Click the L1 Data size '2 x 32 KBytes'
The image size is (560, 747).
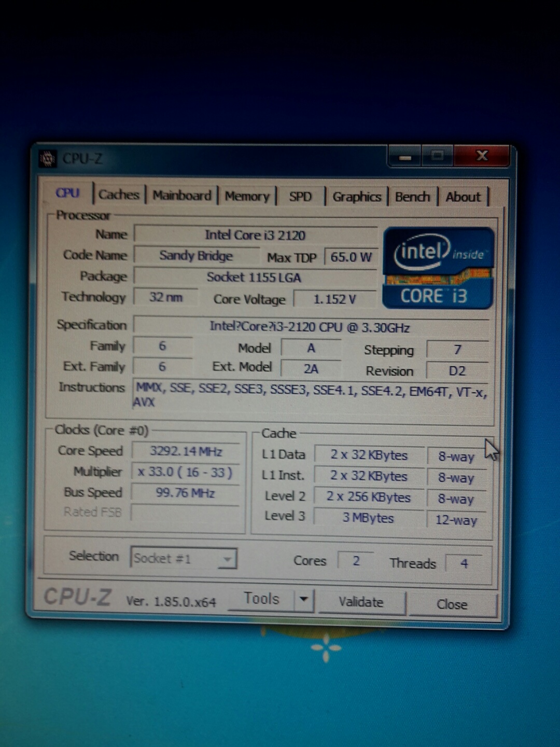(x=369, y=455)
